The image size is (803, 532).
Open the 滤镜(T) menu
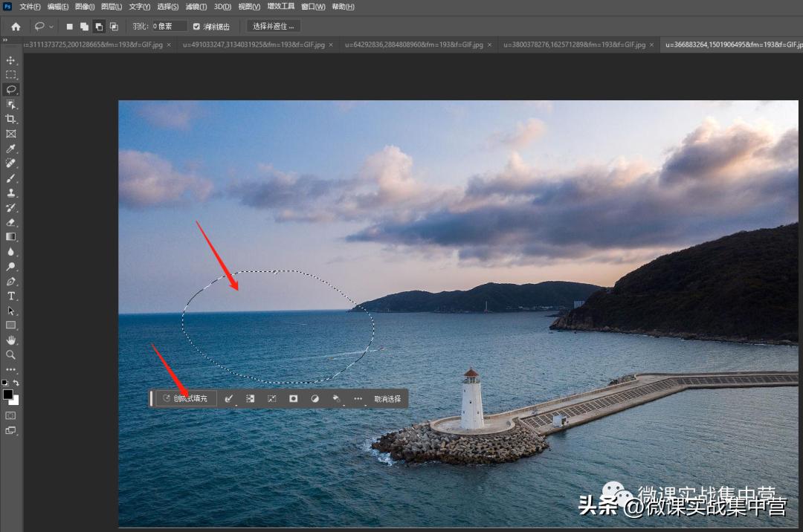click(x=196, y=7)
